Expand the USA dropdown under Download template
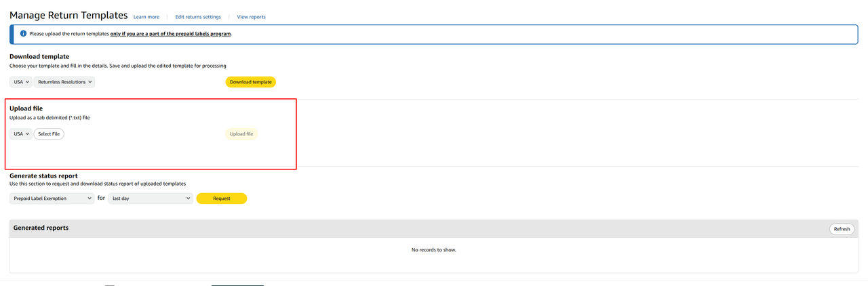The height and width of the screenshot is (286, 868). (20, 82)
